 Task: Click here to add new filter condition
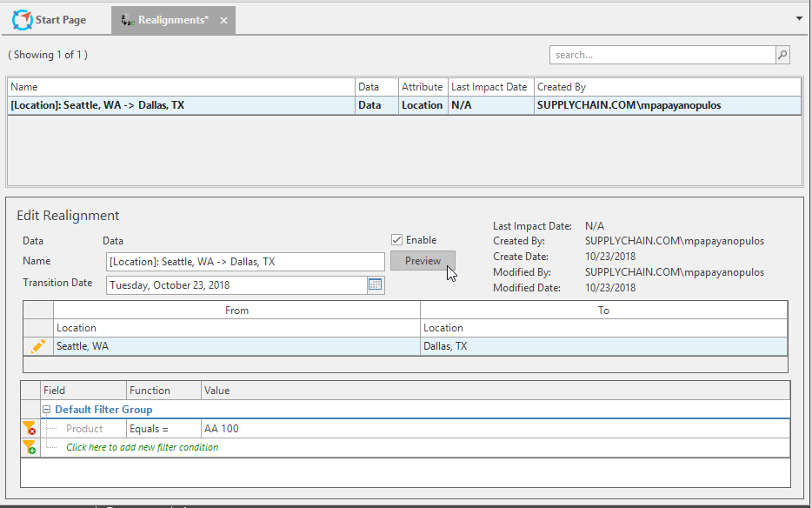coord(142,447)
